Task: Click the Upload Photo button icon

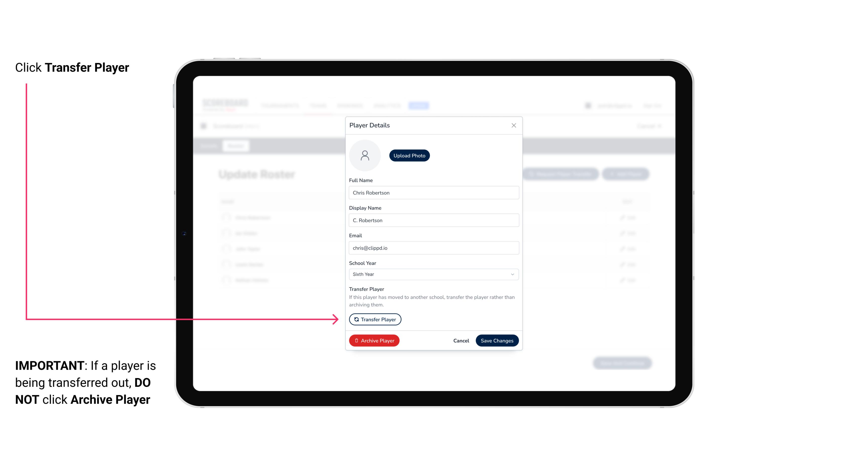Action: (409, 155)
